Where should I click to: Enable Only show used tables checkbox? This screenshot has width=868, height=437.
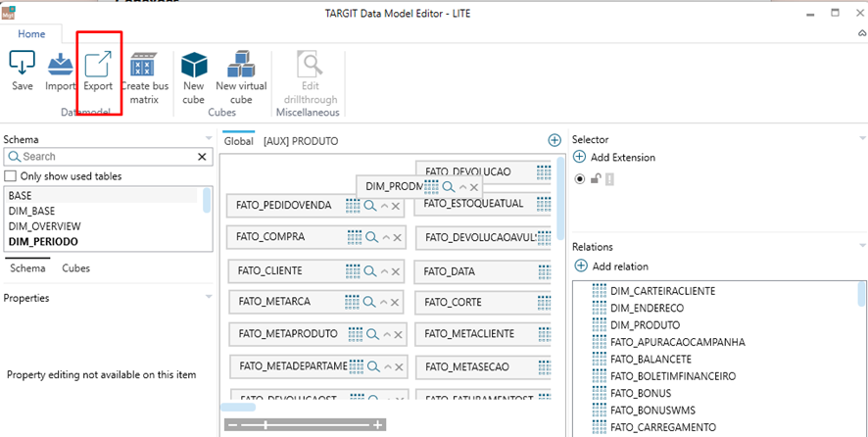click(10, 176)
